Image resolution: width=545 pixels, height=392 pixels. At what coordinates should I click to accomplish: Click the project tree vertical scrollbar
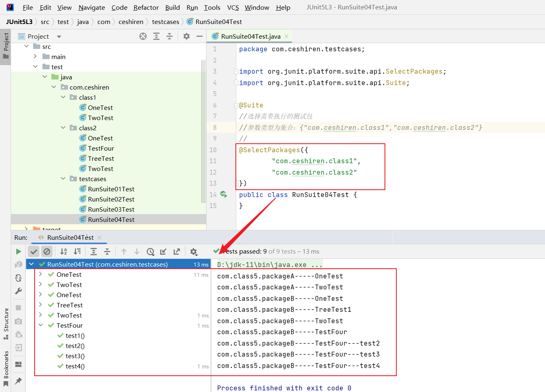pyautogui.click(x=204, y=130)
